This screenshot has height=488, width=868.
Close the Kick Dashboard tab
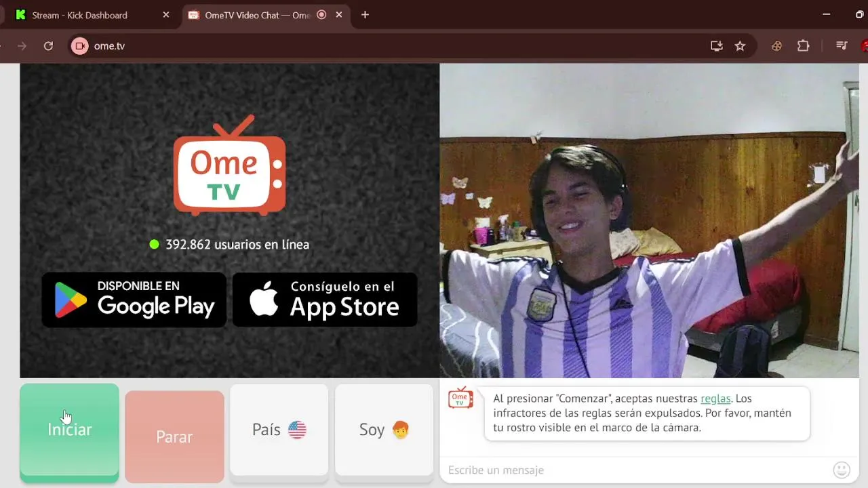coord(166,15)
